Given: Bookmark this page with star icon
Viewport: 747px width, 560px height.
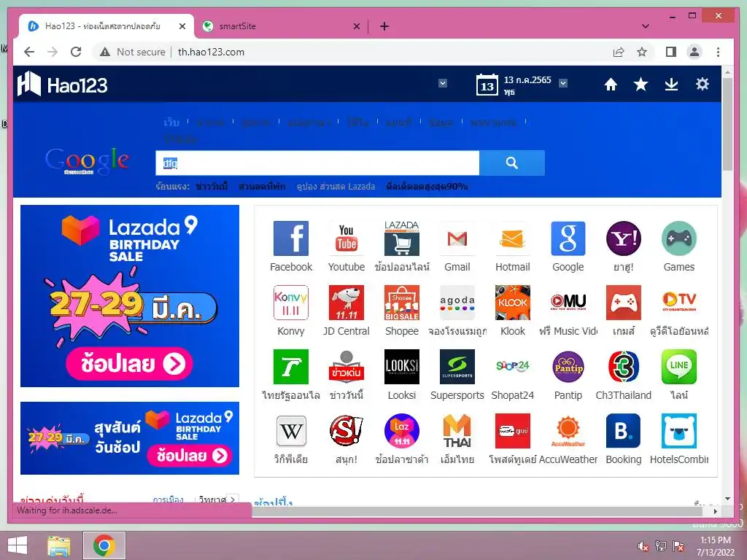Looking at the screenshot, I should (642, 52).
